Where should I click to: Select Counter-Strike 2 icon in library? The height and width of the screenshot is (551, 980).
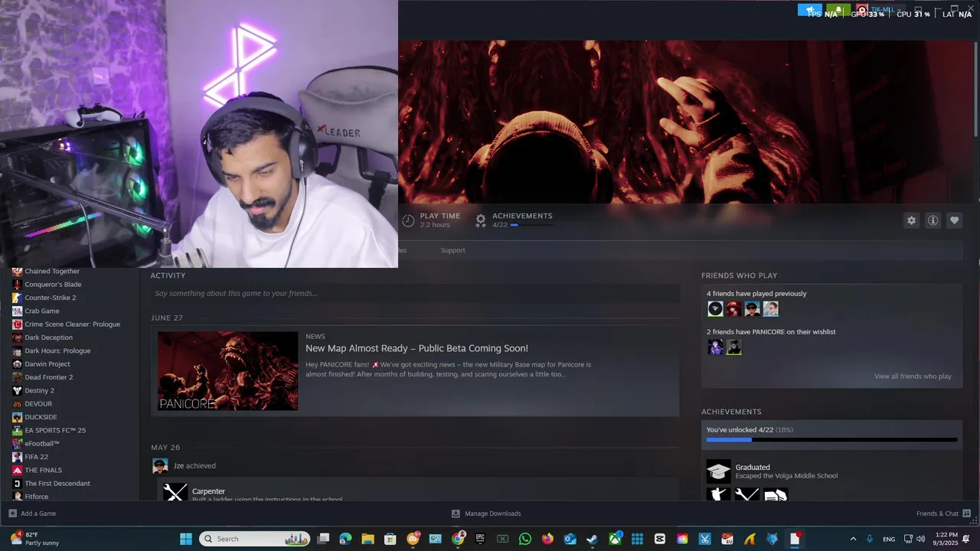pos(17,298)
